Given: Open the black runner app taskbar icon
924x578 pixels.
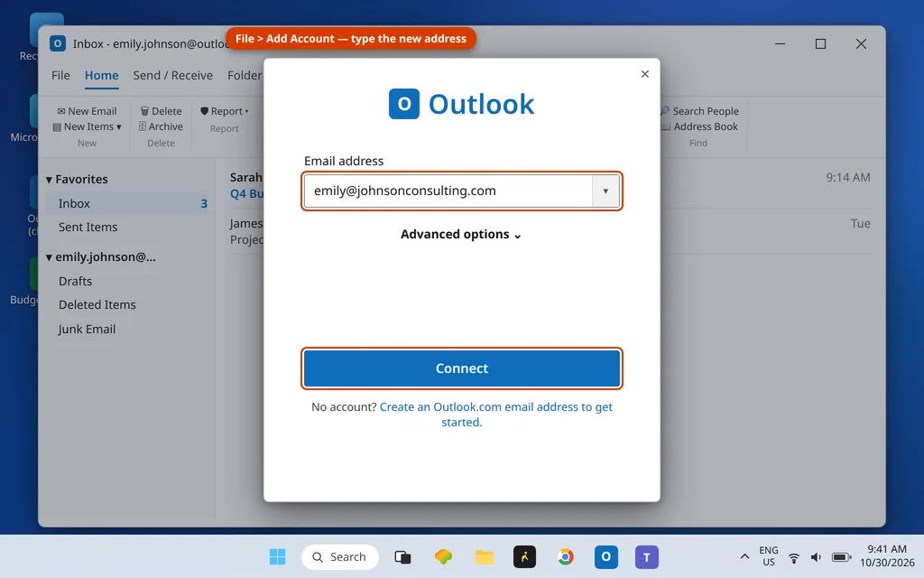Looking at the screenshot, I should 524,556.
